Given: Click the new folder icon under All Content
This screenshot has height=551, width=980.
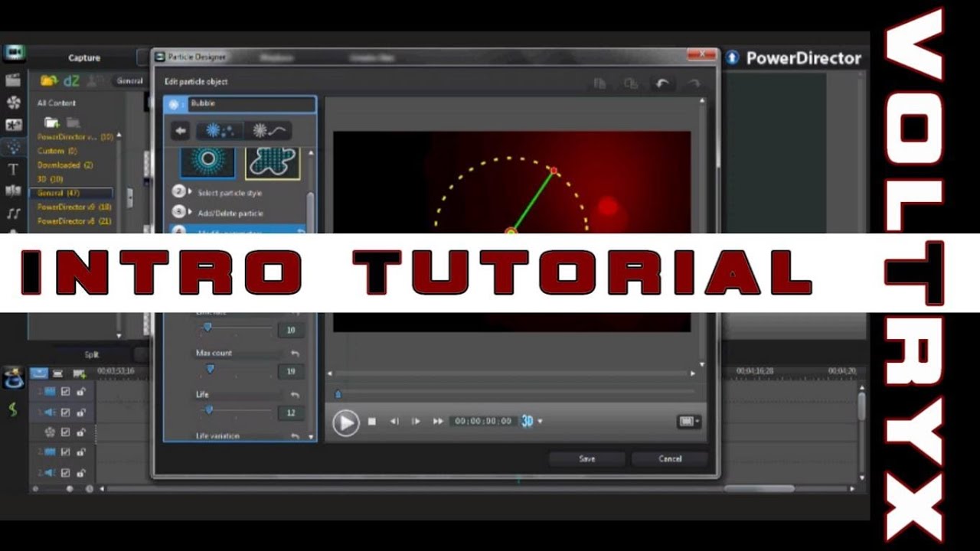Looking at the screenshot, I should pyautogui.click(x=51, y=122).
